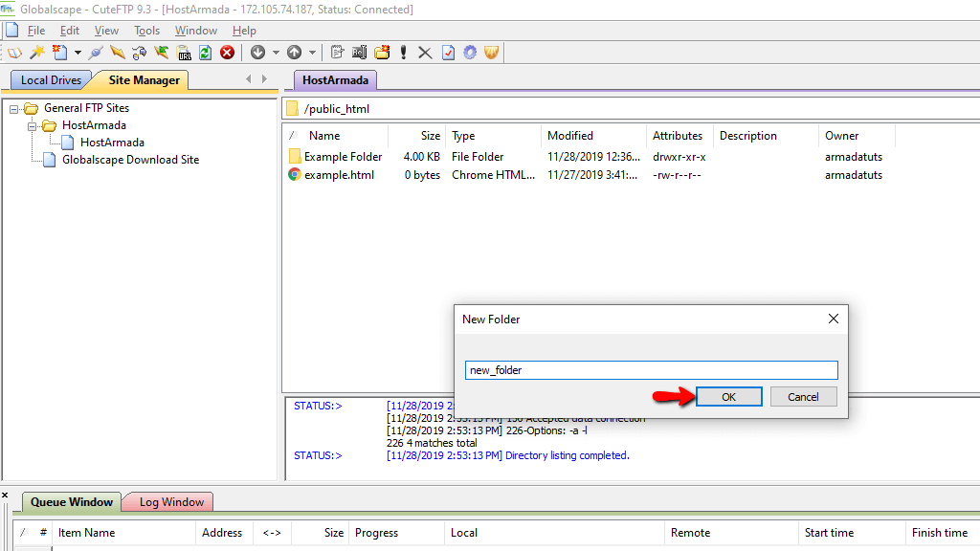Open the Download options dropdown arrow

tap(276, 53)
